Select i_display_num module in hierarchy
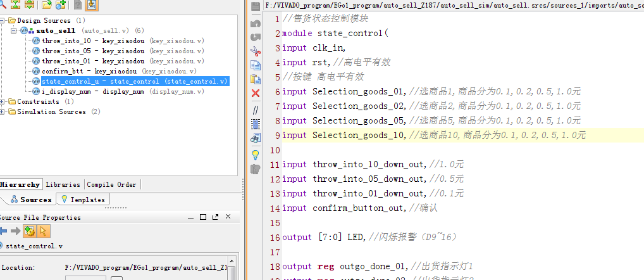The image size is (644, 280). 94,91
